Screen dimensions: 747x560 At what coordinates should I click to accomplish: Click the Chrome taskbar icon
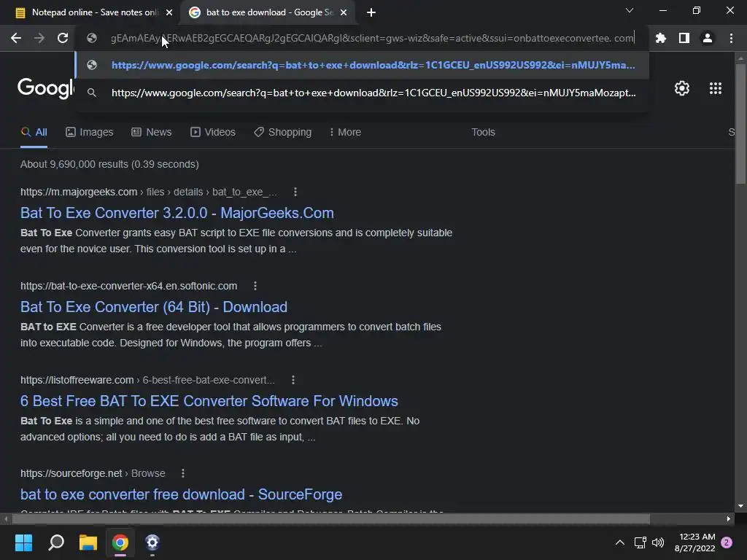pos(120,542)
